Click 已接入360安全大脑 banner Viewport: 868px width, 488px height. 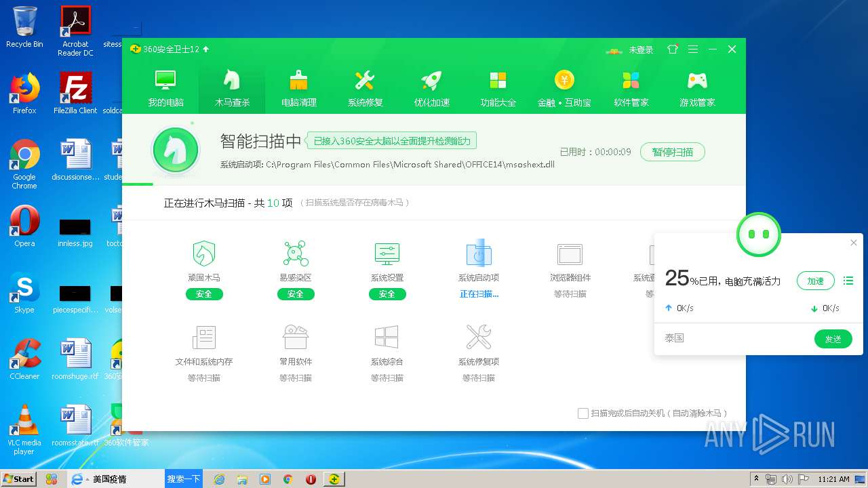pyautogui.click(x=392, y=141)
